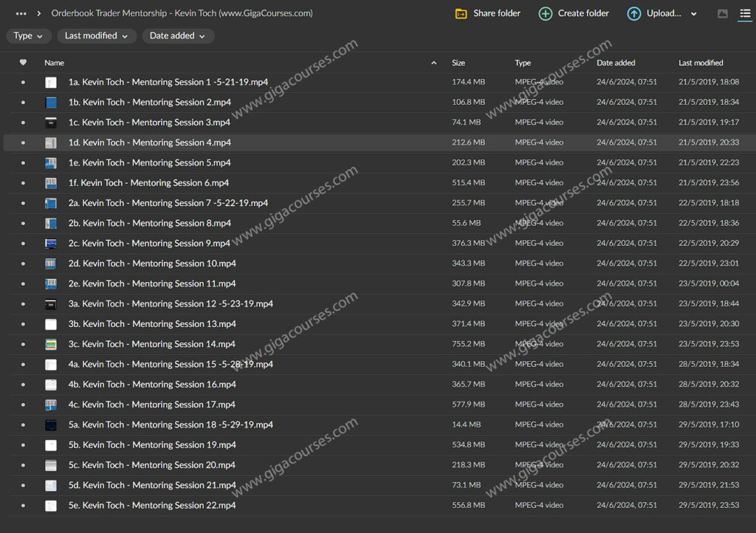Open the Share folder icon
The width and height of the screenshot is (756, 533).
462,13
